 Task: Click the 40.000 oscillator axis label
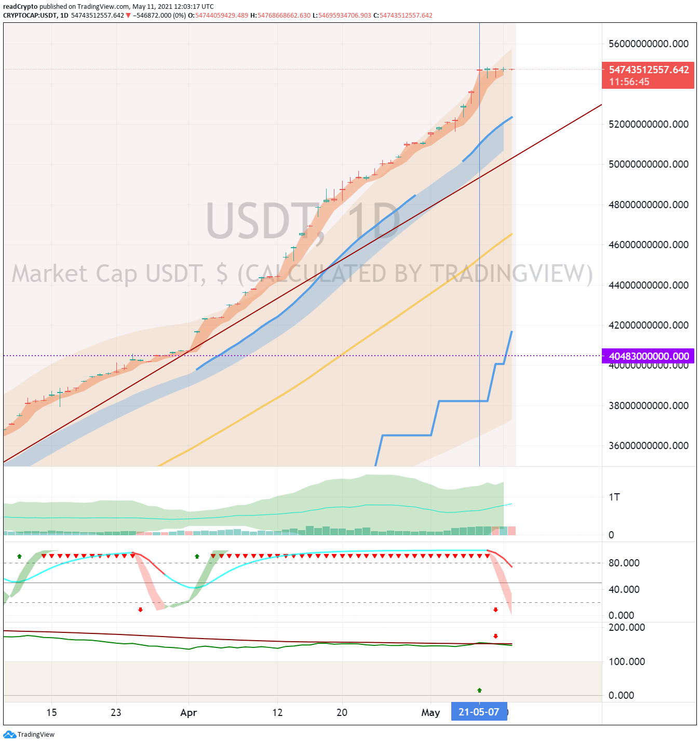[x=624, y=589]
